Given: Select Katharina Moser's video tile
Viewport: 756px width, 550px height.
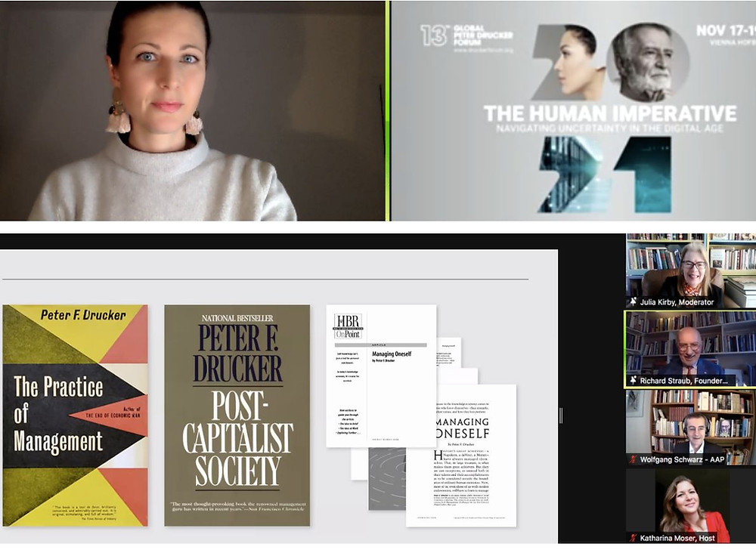Looking at the screenshot, I should 690,506.
